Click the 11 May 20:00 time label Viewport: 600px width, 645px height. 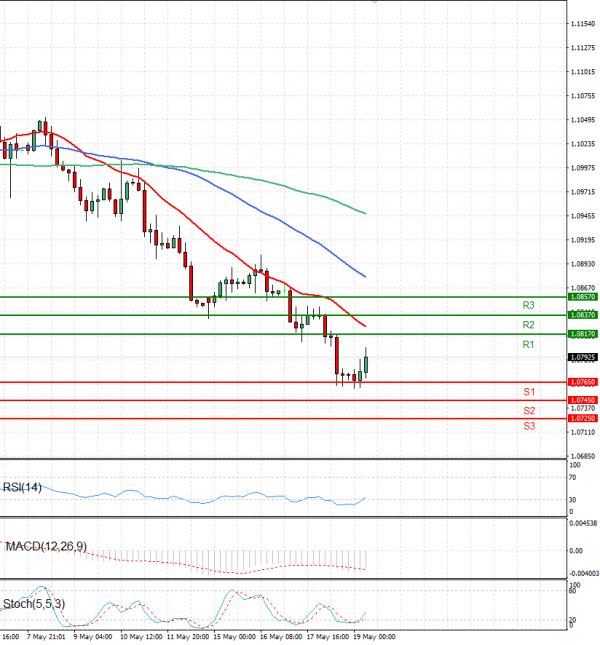[x=188, y=637]
